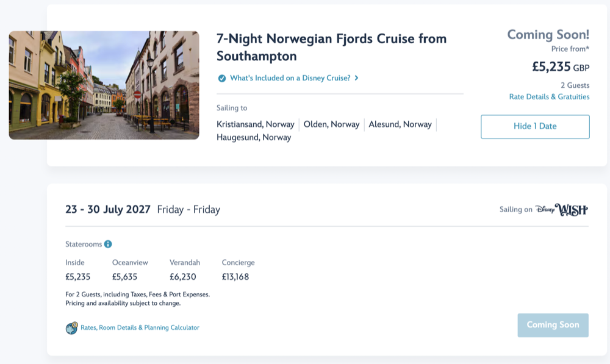Screen dimensions: 610x364
Task: Click the Coming Soon button
Action: click(x=553, y=325)
